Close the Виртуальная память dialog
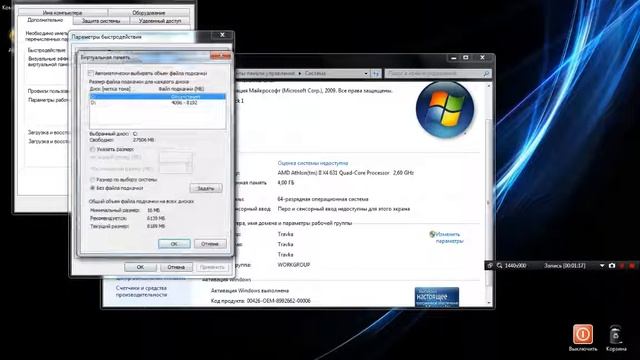This screenshot has width=640, height=360. pyautogui.click(x=220, y=56)
